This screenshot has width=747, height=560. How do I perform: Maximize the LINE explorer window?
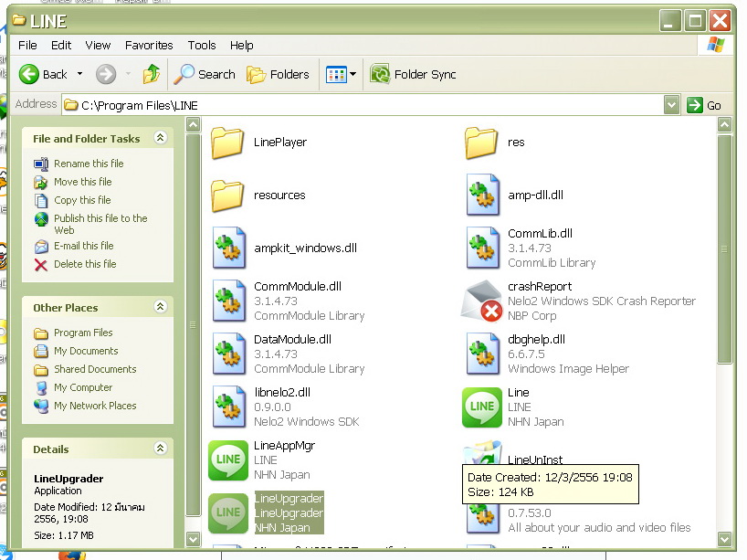pyautogui.click(x=695, y=21)
